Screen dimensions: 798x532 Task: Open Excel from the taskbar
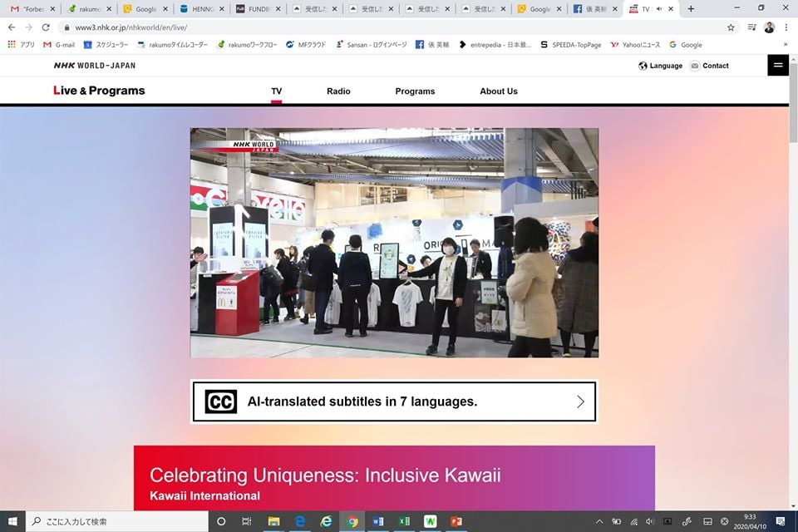point(405,521)
